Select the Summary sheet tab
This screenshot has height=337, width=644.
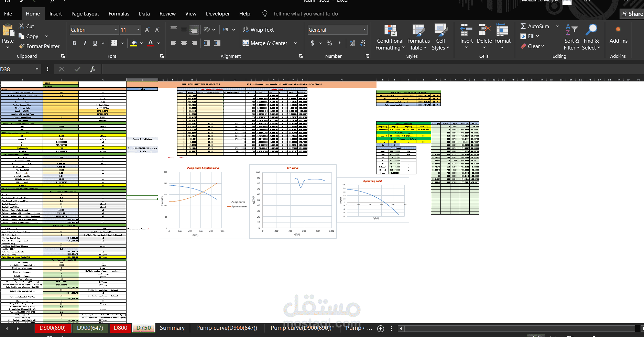point(172,328)
